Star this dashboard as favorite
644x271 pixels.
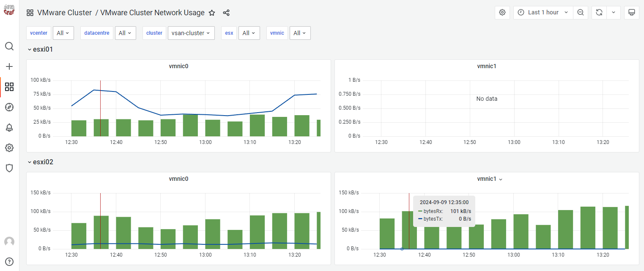tap(212, 13)
